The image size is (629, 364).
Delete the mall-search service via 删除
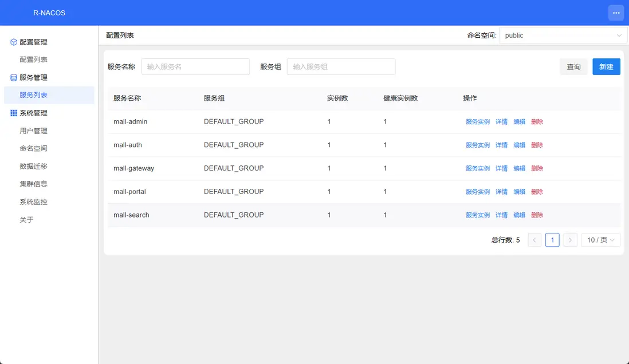pos(537,215)
